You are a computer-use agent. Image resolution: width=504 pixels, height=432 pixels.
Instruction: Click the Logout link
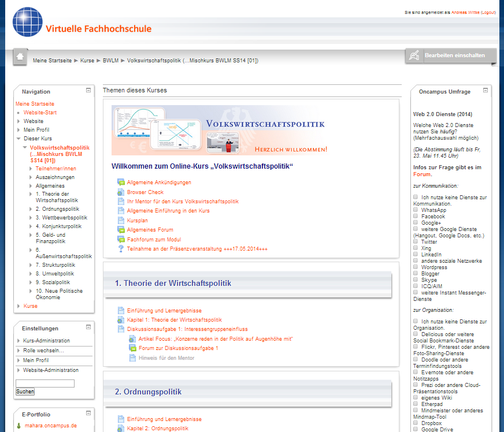coord(488,12)
